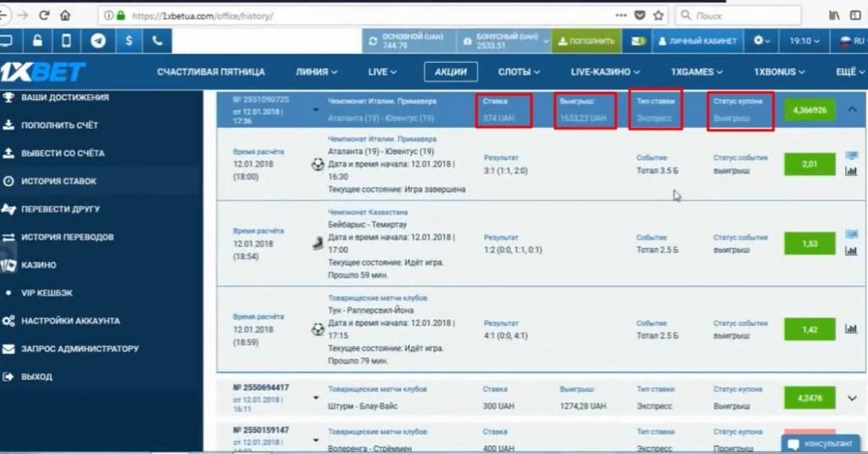Open live broadcast icon for Аталанта - Ювентус

851,156
